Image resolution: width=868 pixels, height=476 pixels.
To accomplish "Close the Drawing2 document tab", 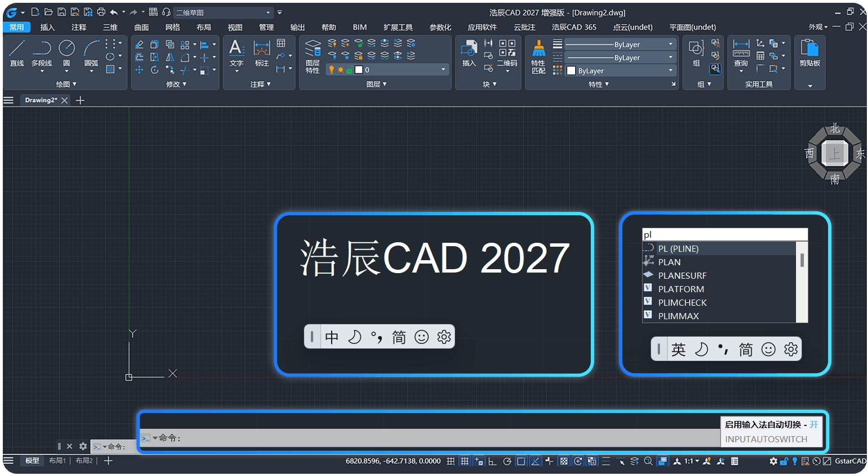I will pyautogui.click(x=65, y=100).
